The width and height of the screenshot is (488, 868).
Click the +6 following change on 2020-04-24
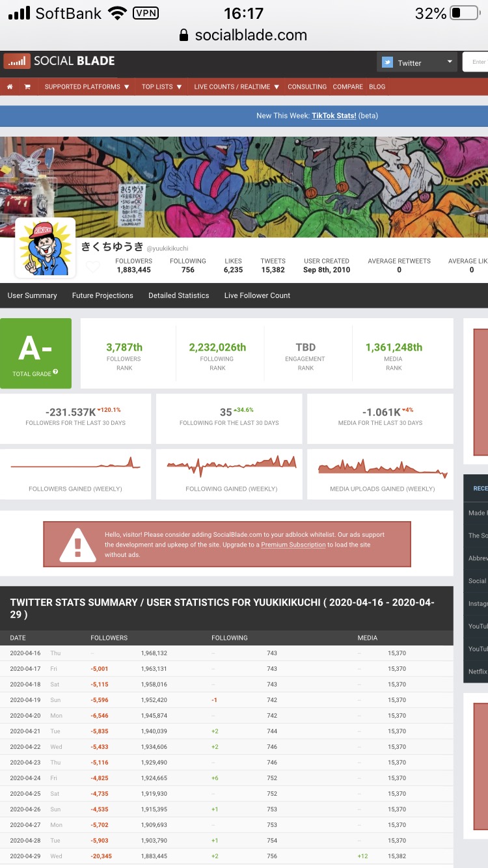215,778
